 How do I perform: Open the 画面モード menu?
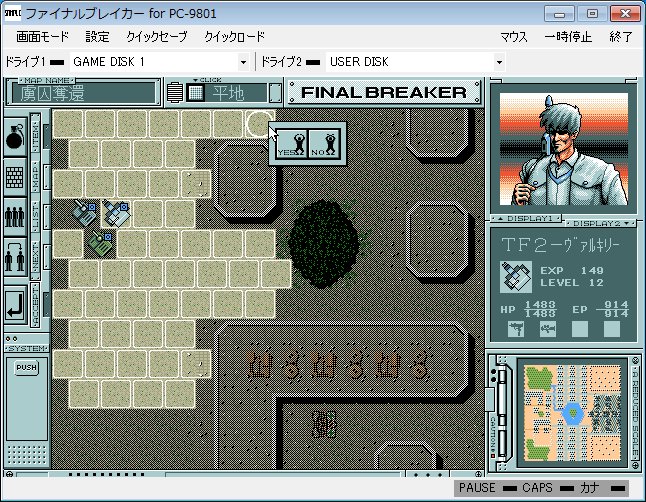(42, 37)
